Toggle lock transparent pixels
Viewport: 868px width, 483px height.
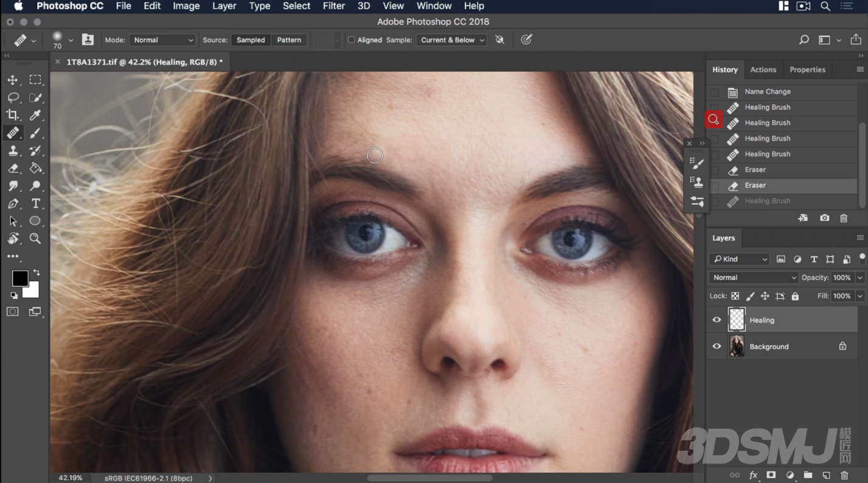(x=735, y=296)
